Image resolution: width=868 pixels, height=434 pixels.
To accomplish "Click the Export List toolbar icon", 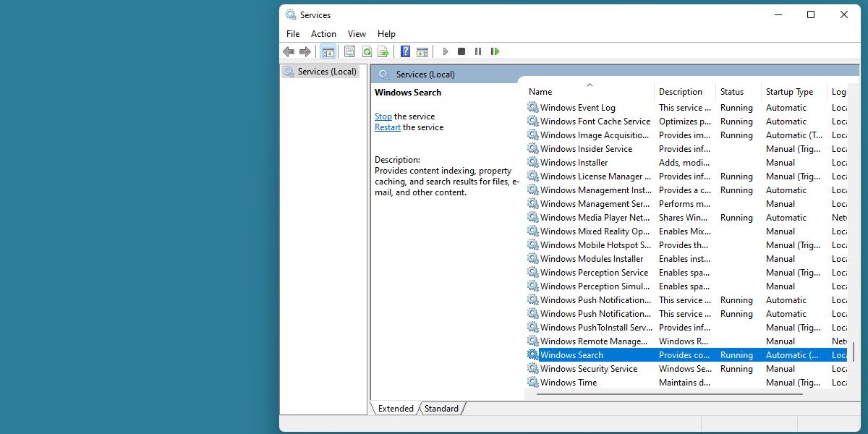I will (x=384, y=51).
